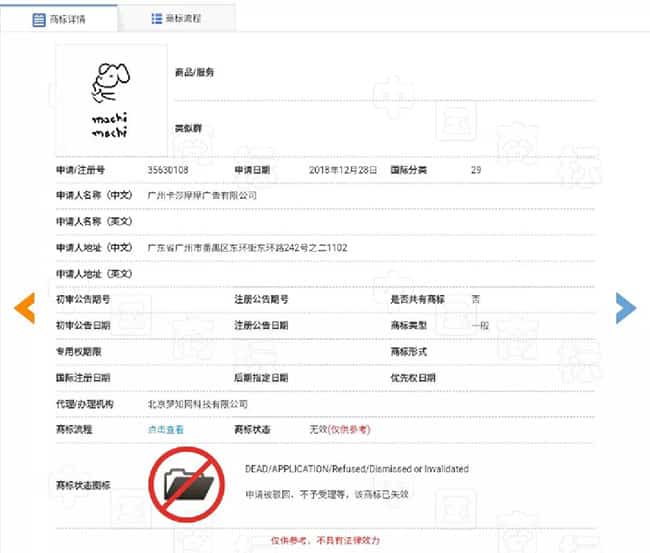Click the 申请人地址(中文) label

coord(94,247)
